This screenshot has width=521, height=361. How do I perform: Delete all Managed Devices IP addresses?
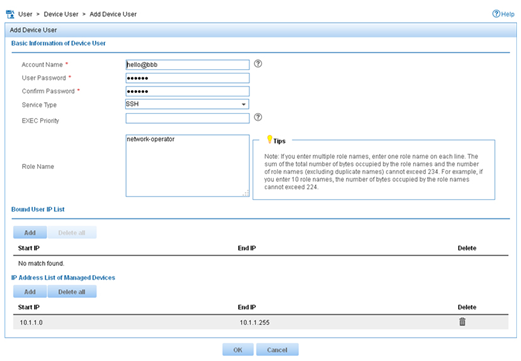pos(72,292)
